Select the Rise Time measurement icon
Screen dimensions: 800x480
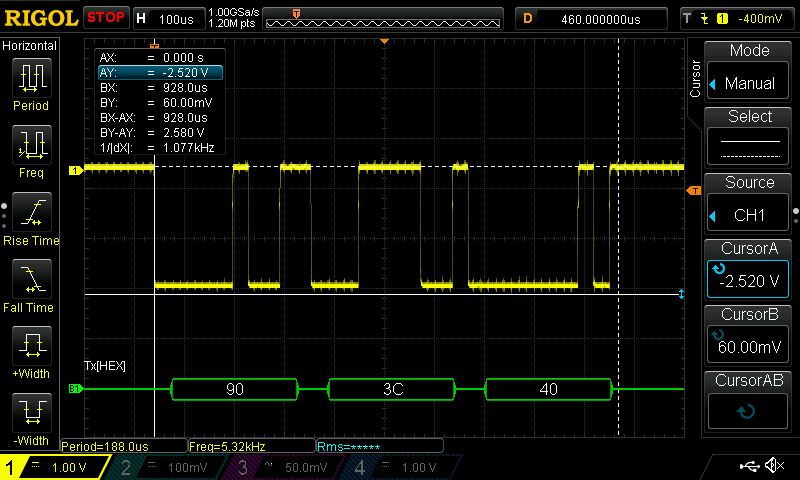click(x=31, y=212)
